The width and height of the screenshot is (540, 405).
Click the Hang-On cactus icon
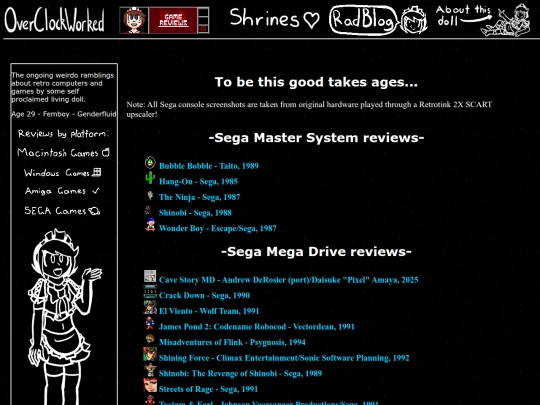(x=150, y=178)
